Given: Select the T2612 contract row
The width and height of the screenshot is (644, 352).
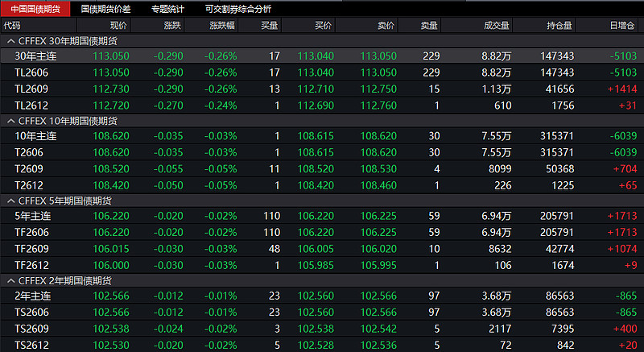Looking at the screenshot, I should pos(322,185).
